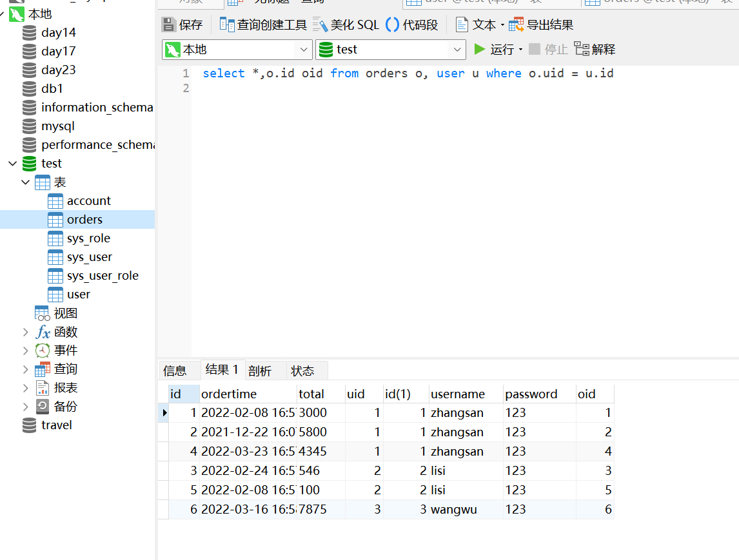Select the day23 database
Viewport: 739px width, 560px height.
point(59,70)
